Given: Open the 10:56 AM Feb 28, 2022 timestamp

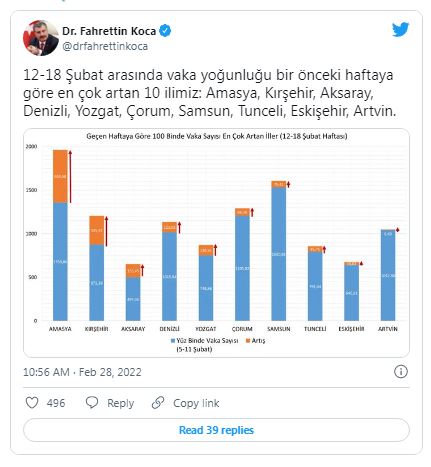Looking at the screenshot, I should 82,372.
